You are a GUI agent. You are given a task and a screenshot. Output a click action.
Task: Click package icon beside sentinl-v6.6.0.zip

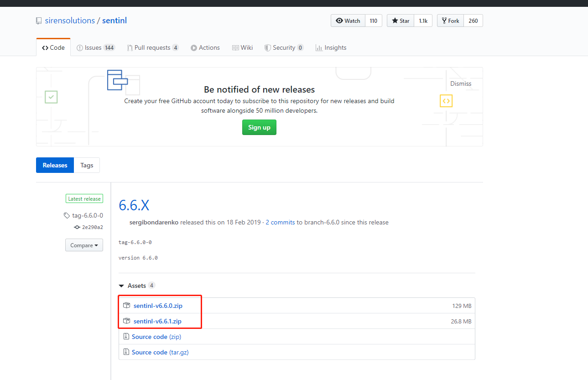pos(127,305)
